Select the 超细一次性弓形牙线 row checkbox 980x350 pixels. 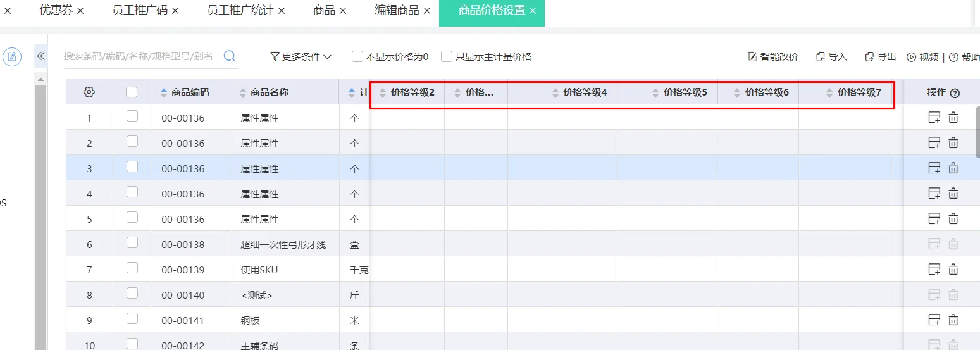coord(132,242)
